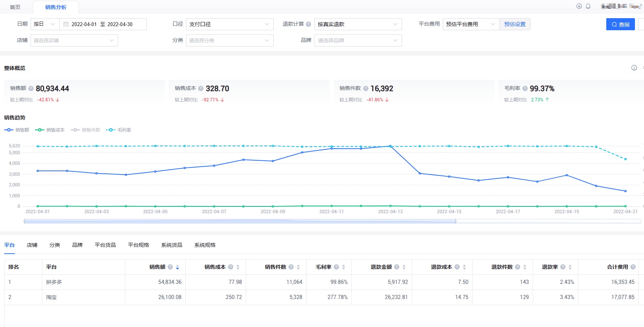Sort table by 销售额 column
Image resolution: width=644 pixels, height=327 pixels.
pyautogui.click(x=177, y=267)
